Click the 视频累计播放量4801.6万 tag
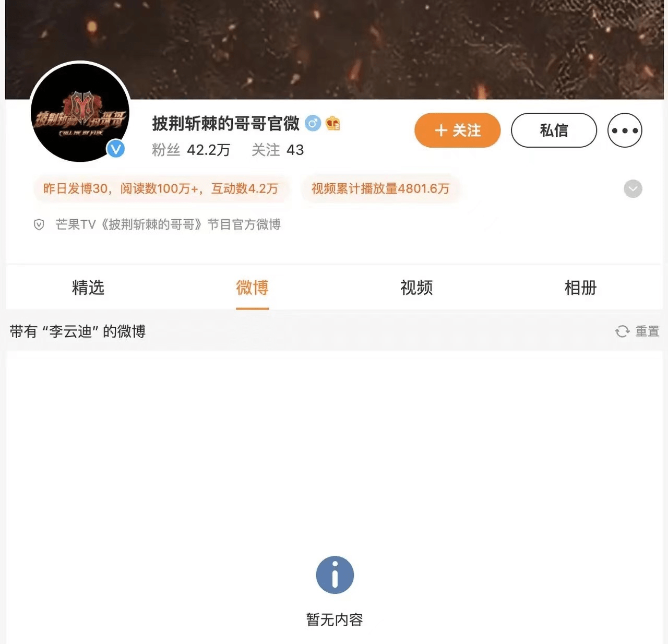Screen dimensions: 668x644 tap(380, 188)
